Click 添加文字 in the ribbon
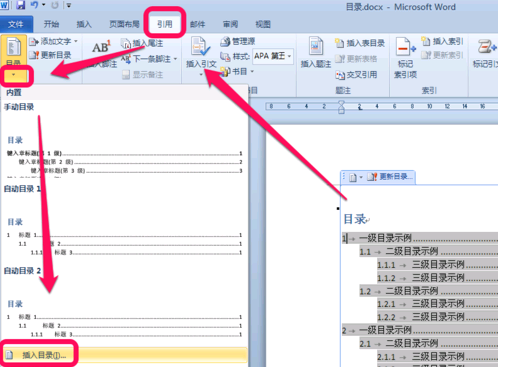Viewport: 509px width, 367px height. click(x=54, y=41)
